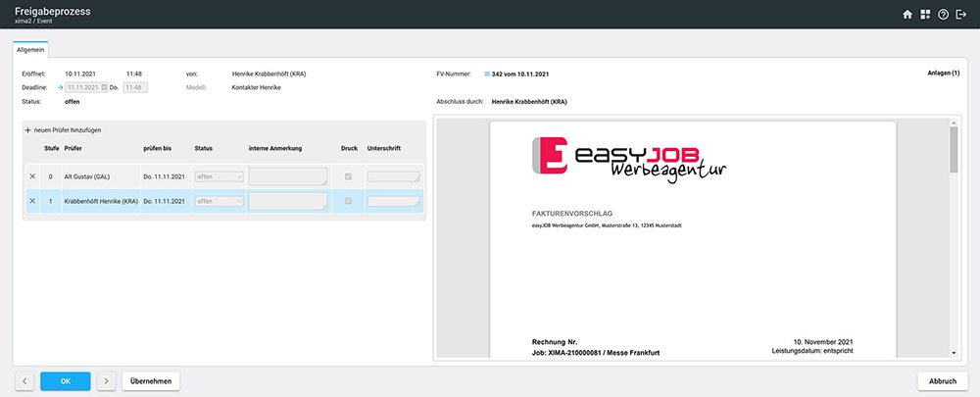The image size is (980, 397).
Task: Click the blue FV-Nummer document icon
Action: 487,74
